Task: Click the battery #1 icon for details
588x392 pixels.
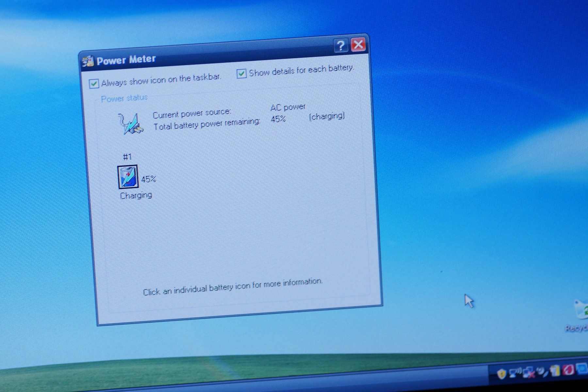Action: point(128,177)
